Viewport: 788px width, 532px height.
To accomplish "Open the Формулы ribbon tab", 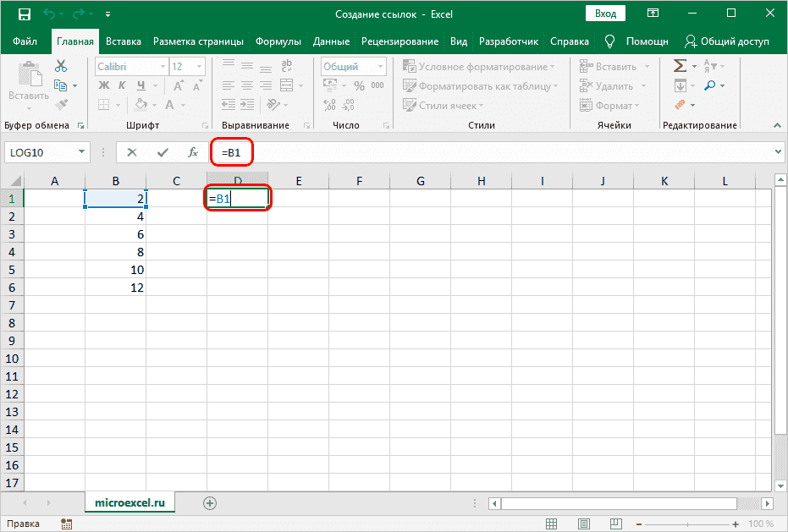I will coord(278,41).
